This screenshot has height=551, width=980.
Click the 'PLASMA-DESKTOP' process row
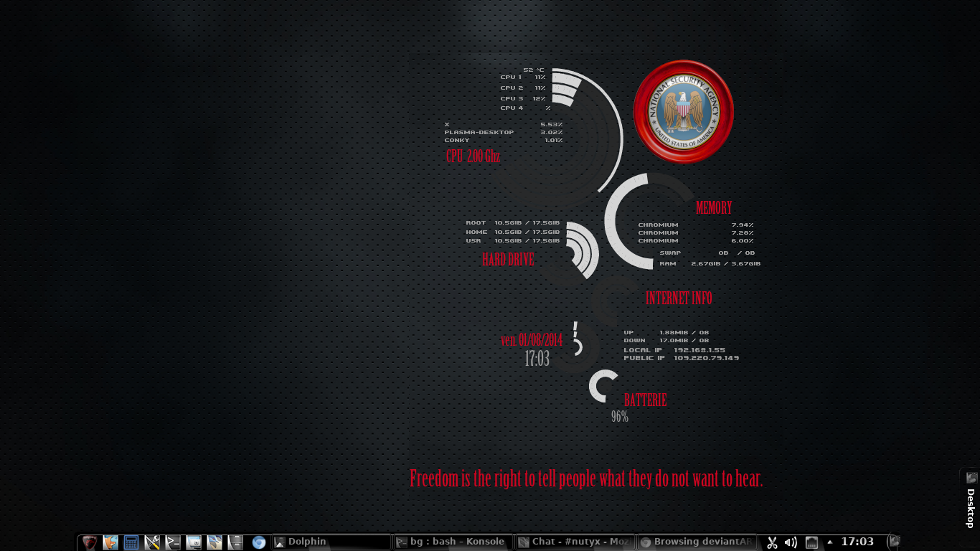tap(504, 132)
